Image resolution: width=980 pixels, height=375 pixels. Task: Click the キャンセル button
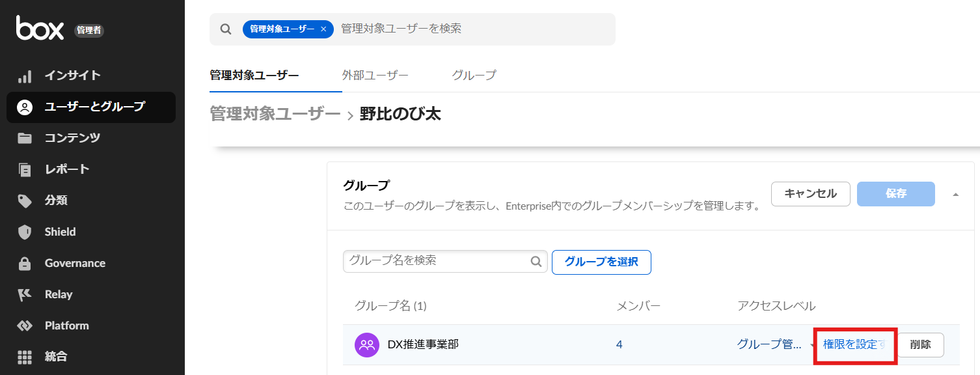(x=811, y=194)
